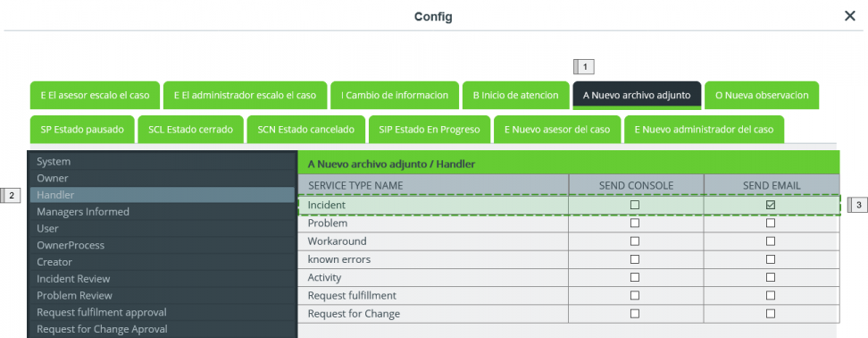Tick Send Console for the Workaround row
Viewport: 868px width, 338px height.
pyautogui.click(x=635, y=241)
